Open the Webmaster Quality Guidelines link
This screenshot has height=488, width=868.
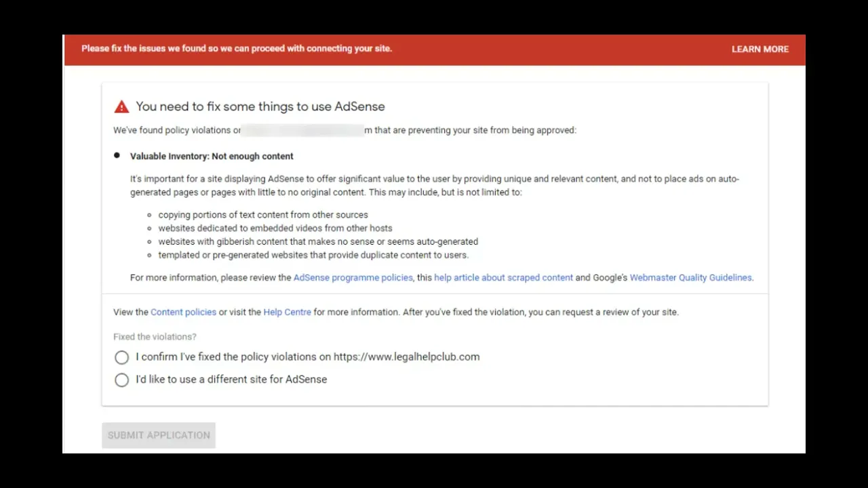tap(690, 278)
